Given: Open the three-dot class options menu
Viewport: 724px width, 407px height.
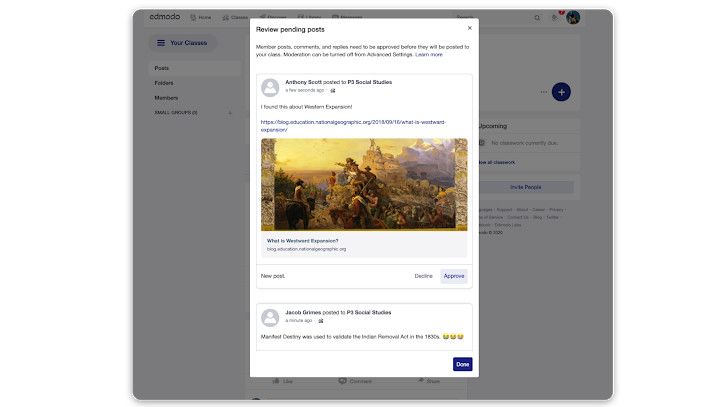Looking at the screenshot, I should click(x=543, y=92).
